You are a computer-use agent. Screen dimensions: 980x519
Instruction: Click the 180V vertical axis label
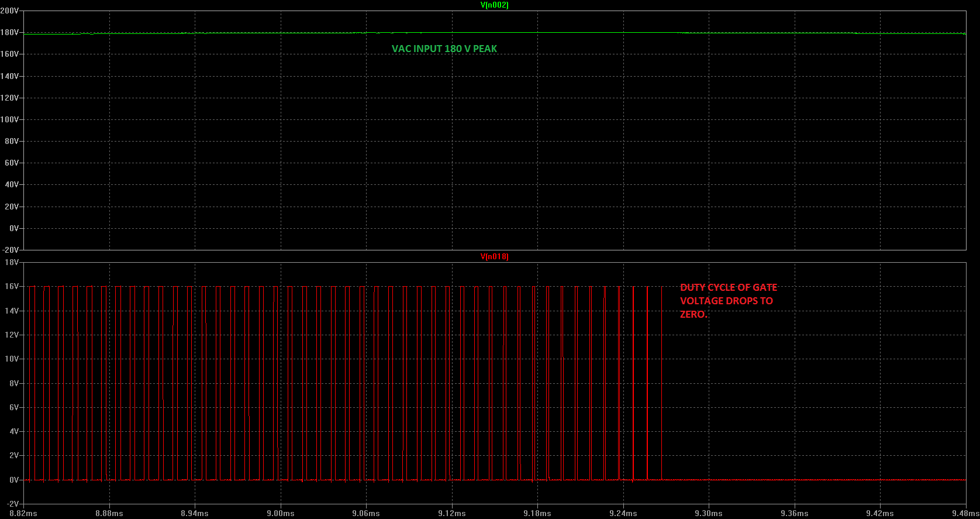(x=9, y=33)
